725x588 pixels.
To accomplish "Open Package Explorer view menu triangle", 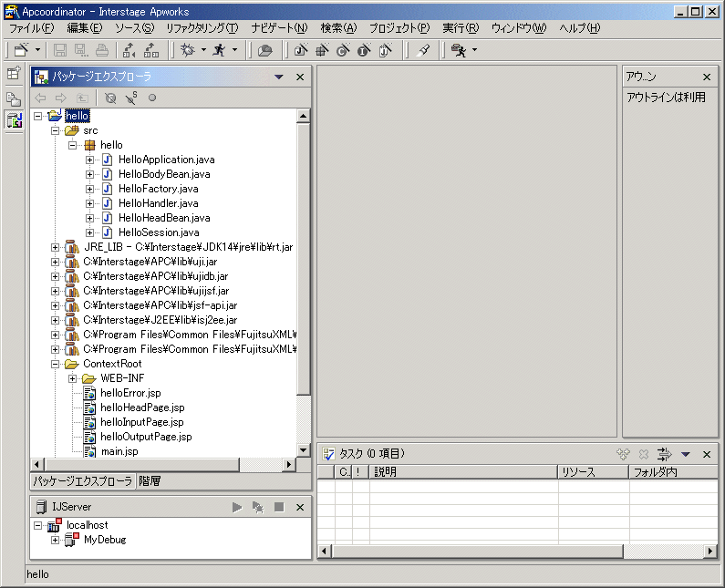I will (x=279, y=77).
